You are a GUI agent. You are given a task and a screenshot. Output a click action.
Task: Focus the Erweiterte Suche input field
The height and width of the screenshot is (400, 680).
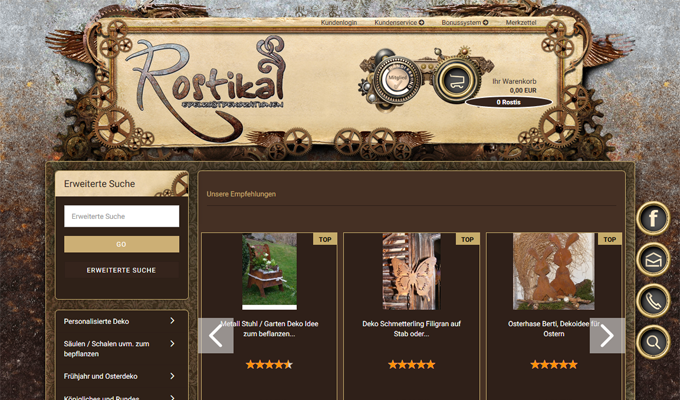[x=121, y=216]
